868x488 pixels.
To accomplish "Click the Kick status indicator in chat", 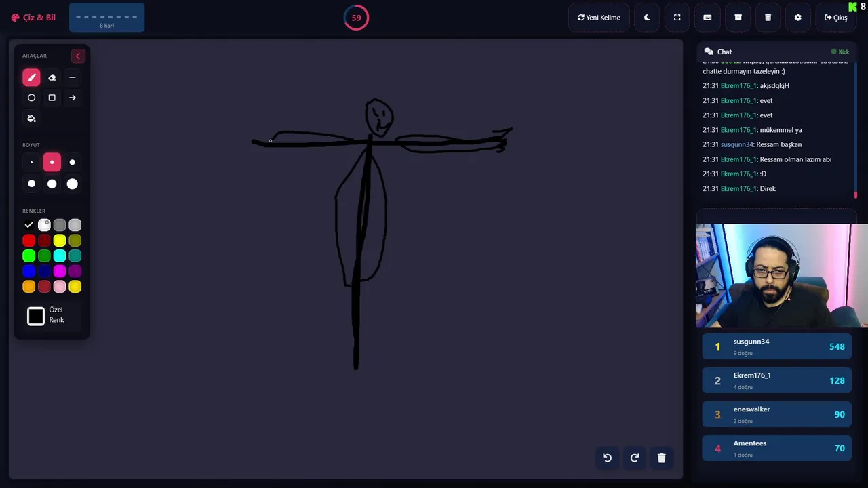I will coord(840,52).
